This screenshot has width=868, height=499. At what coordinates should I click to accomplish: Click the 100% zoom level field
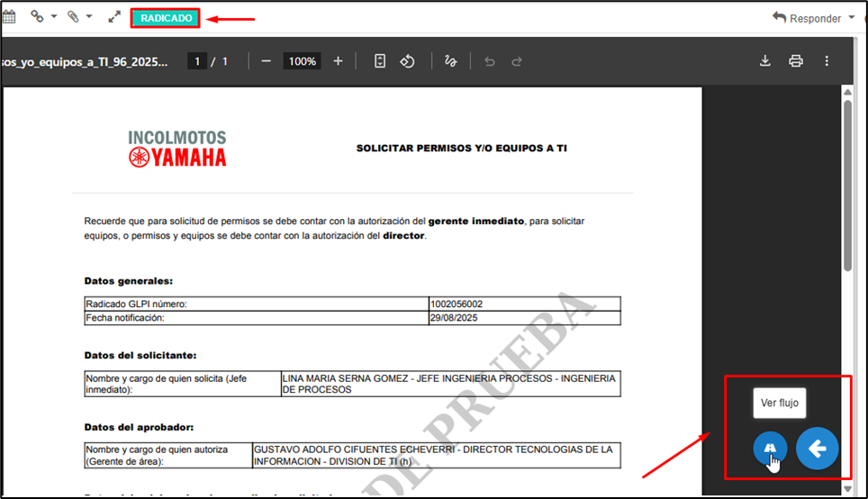click(302, 61)
